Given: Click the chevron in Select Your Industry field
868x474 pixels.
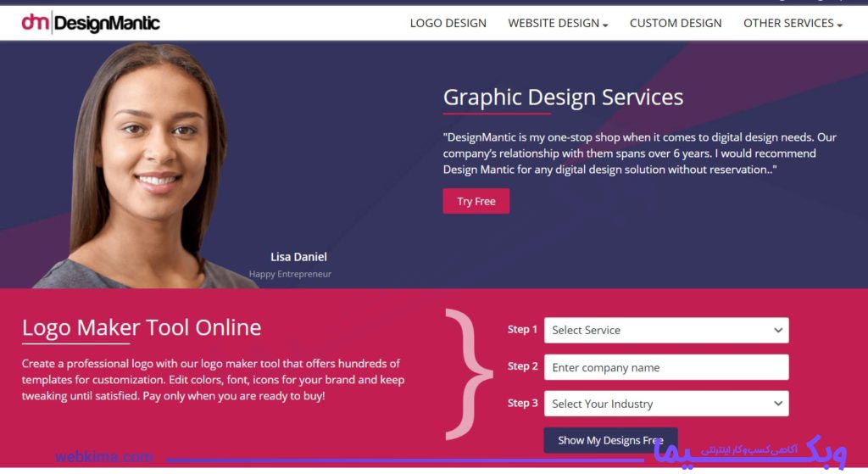Looking at the screenshot, I should tap(778, 404).
